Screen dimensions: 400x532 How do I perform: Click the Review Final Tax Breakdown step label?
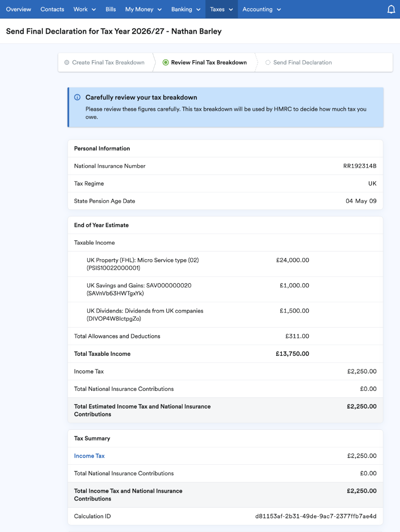(209, 62)
